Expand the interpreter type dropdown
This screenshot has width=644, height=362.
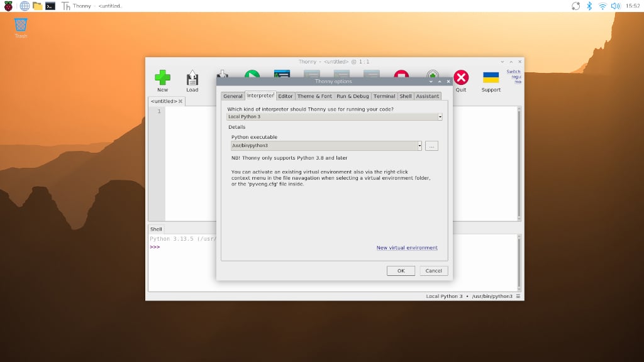pyautogui.click(x=440, y=117)
